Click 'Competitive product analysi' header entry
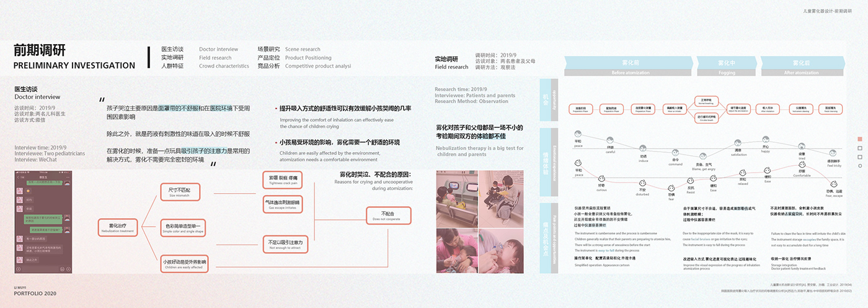 (x=318, y=66)
